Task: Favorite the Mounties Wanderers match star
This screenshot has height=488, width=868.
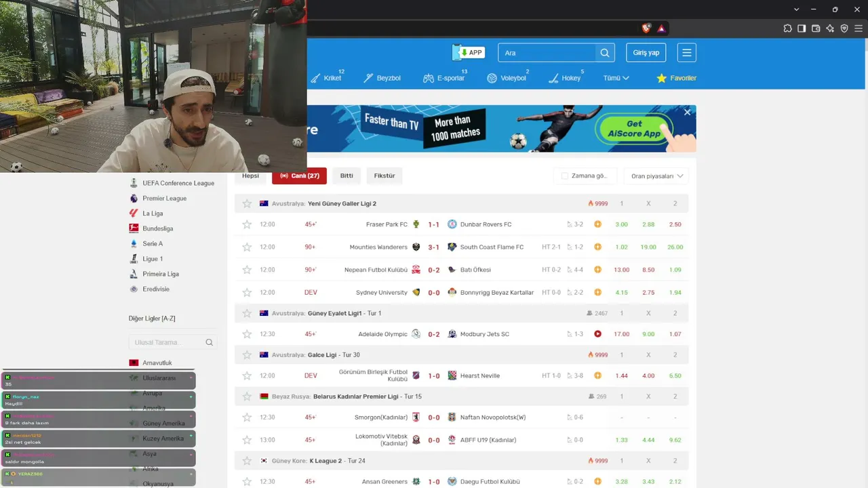Action: 247,247
